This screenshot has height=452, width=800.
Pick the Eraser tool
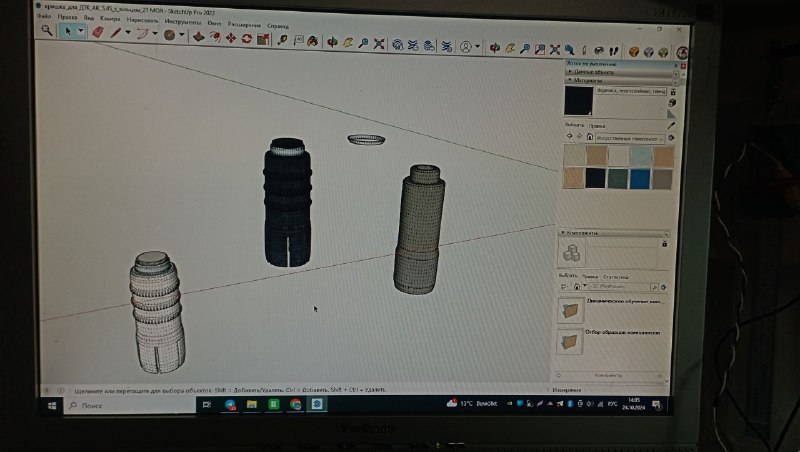tap(97, 33)
